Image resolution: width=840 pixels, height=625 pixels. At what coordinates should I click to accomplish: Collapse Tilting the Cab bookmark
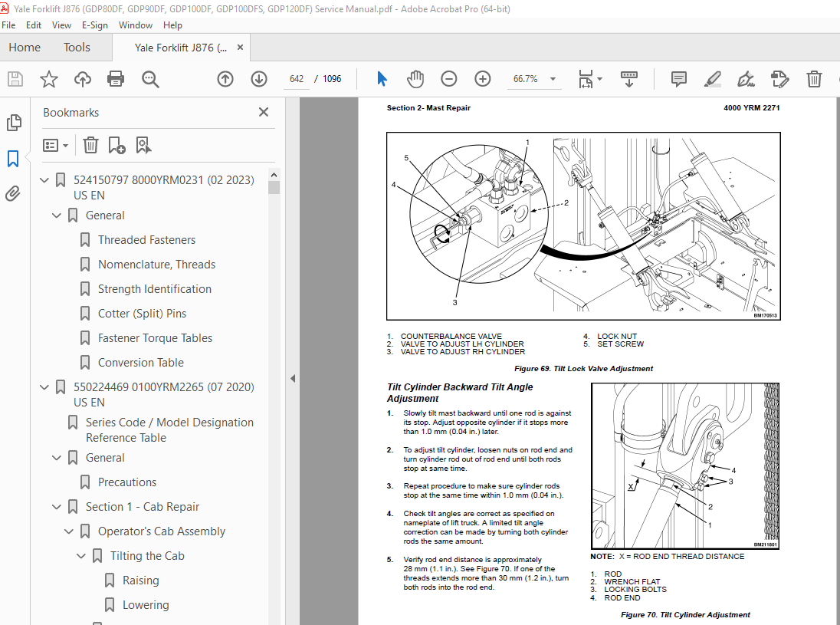[x=81, y=556]
